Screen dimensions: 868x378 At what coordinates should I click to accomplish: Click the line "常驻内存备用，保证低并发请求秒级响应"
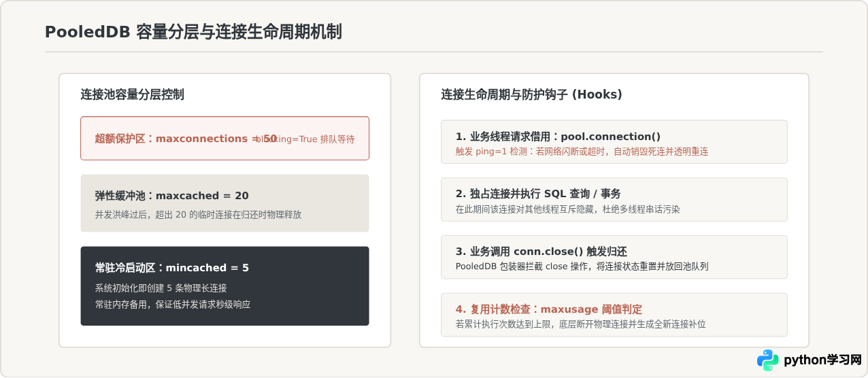[x=173, y=304]
